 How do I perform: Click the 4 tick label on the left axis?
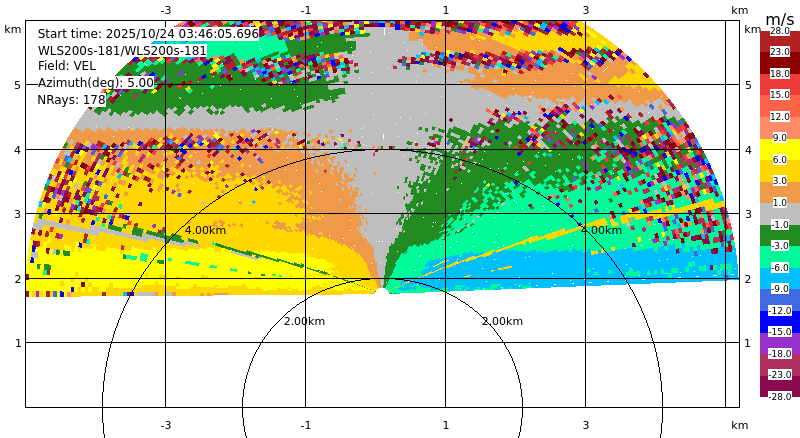pyautogui.click(x=18, y=150)
